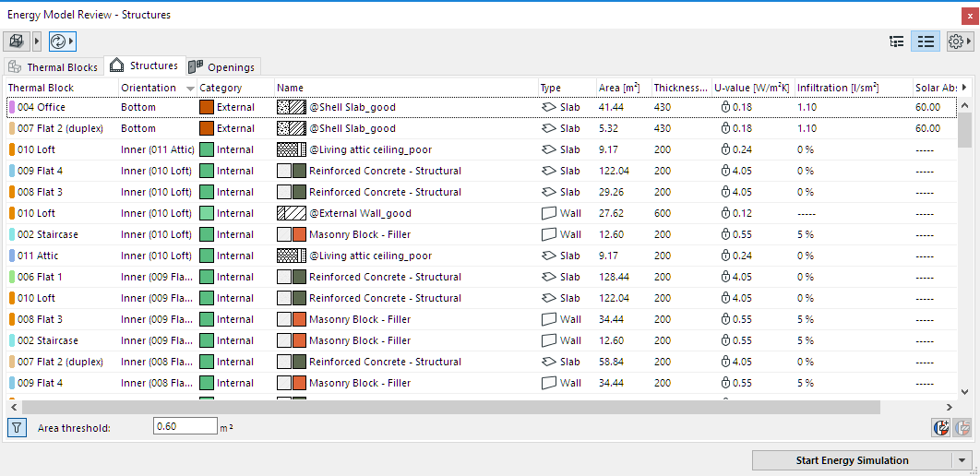Click the 3D model view icon
The image size is (980, 476).
pyautogui.click(x=17, y=42)
